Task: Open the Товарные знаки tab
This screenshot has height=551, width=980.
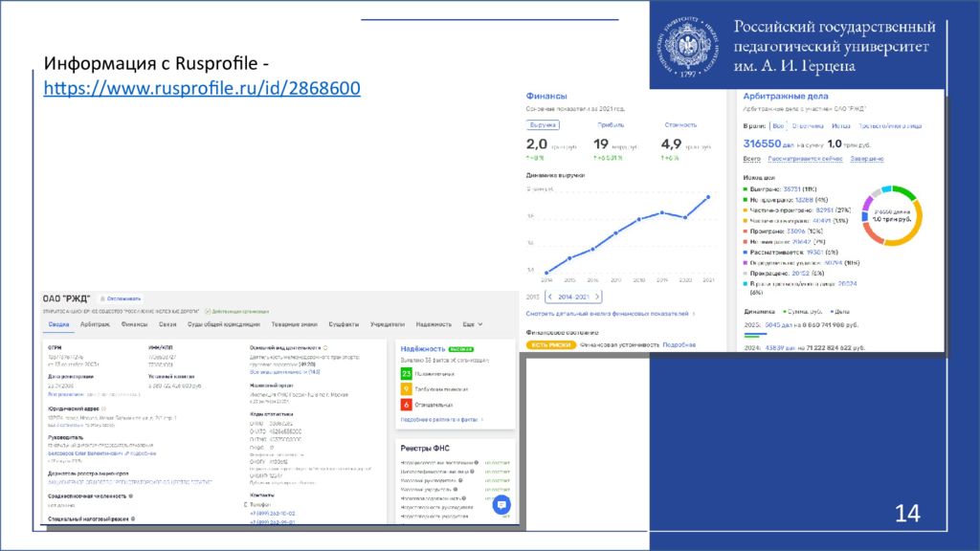Action: [295, 324]
